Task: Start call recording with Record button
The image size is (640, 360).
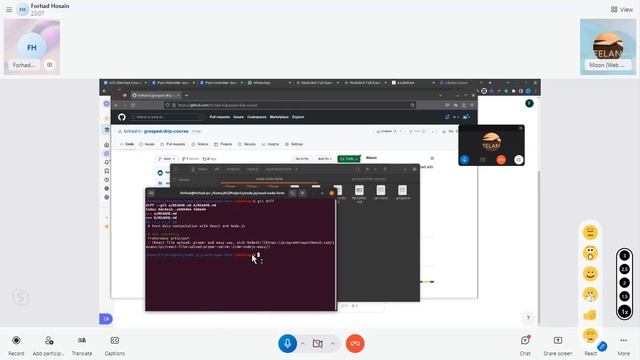Action: (x=16, y=345)
